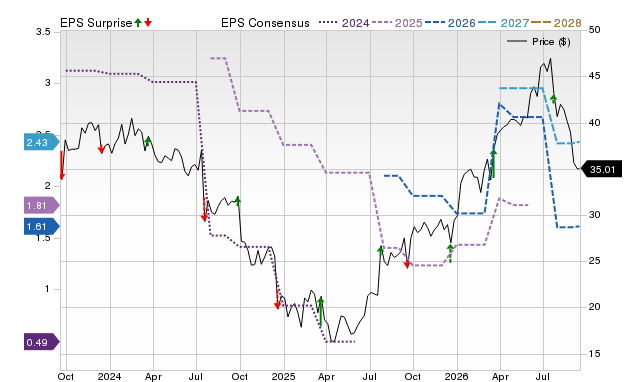Image resolution: width=640 pixels, height=382 pixels.
Task: Select the 2026 dashed consensus legend entry
Action: [450, 23]
